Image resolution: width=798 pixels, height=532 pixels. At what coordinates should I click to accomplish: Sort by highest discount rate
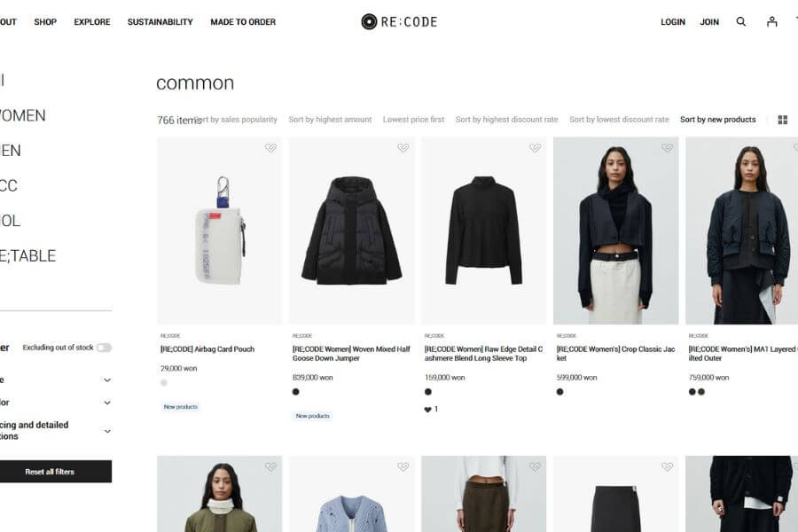(507, 120)
